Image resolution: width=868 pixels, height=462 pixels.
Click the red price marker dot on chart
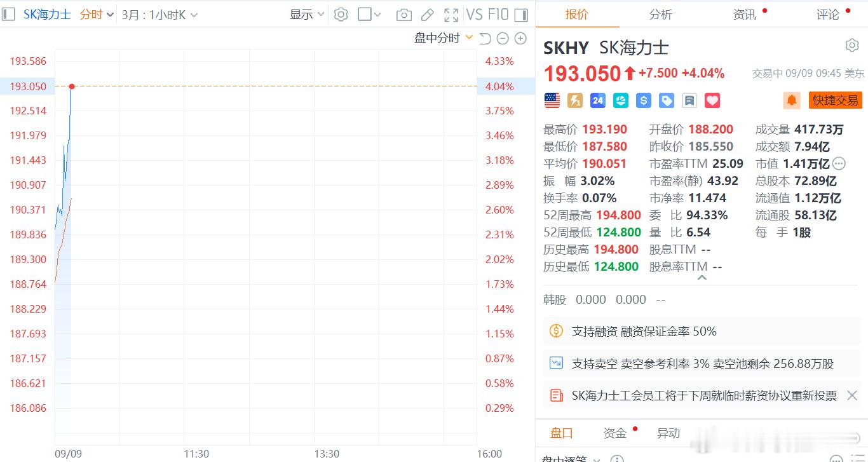pos(72,86)
